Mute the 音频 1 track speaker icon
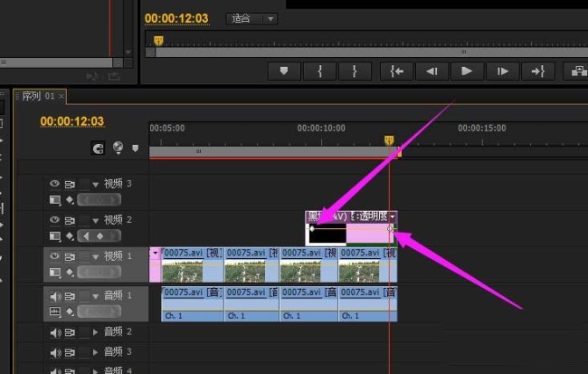Screen dimensions: 588x374 pos(55,296)
